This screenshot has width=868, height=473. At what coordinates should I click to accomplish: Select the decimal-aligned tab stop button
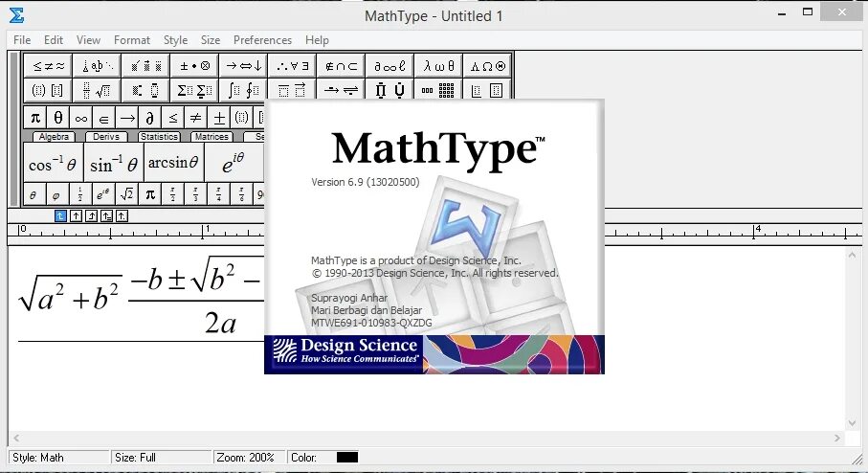click(122, 216)
